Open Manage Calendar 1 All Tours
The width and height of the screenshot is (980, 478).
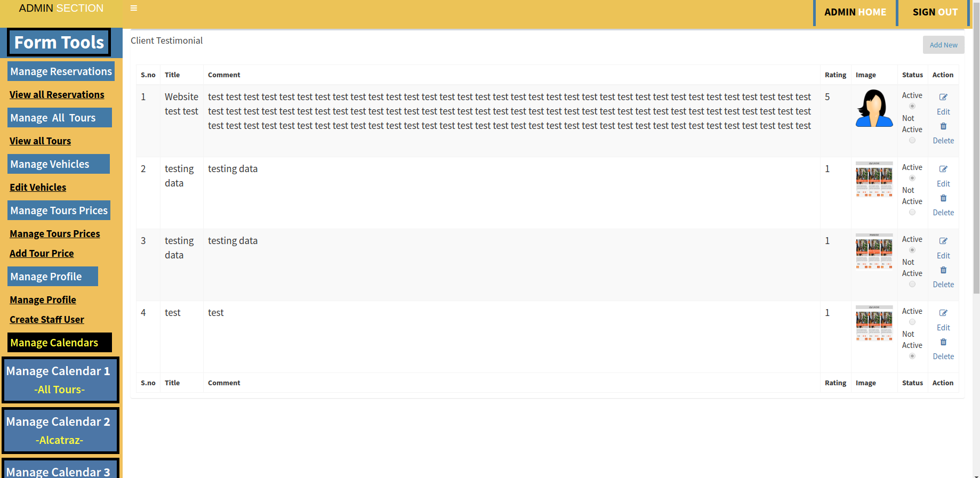click(60, 380)
